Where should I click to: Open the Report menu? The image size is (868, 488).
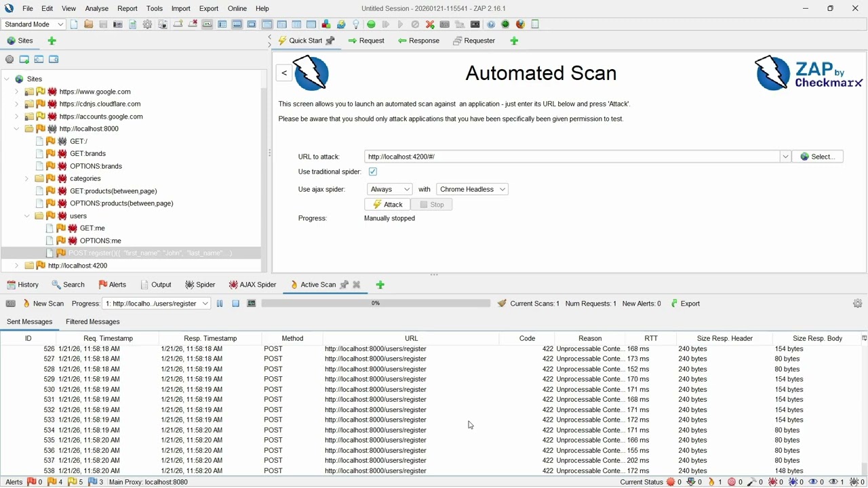click(127, 9)
